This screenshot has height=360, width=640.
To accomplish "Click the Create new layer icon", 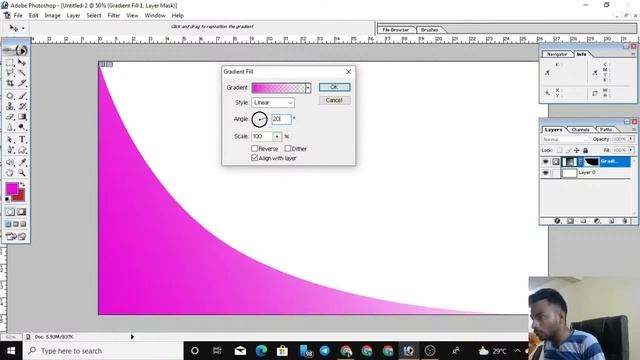I will pos(611,221).
